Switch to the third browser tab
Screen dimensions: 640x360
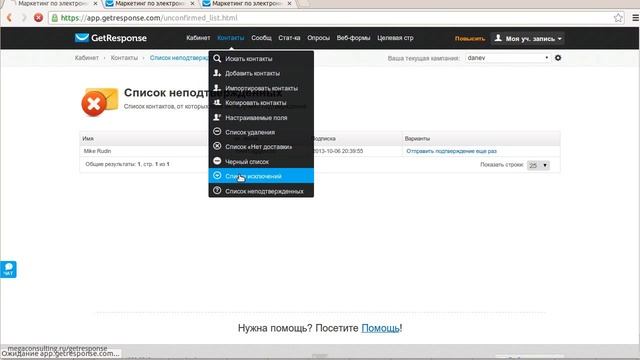tap(246, 4)
